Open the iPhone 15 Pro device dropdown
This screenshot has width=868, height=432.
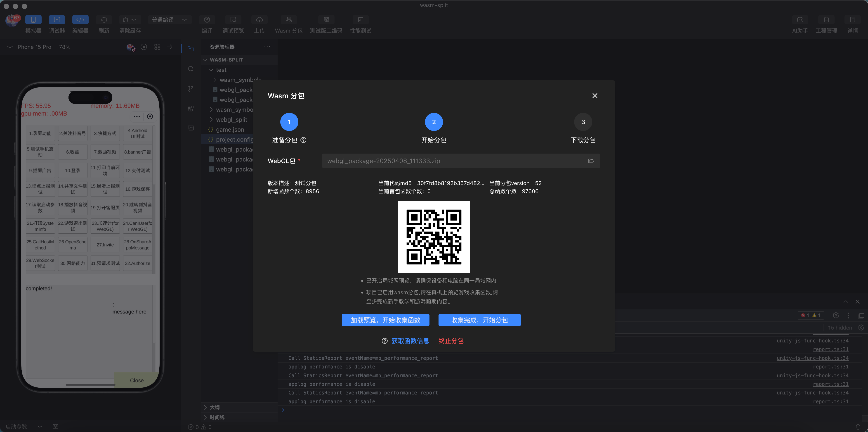(x=29, y=47)
